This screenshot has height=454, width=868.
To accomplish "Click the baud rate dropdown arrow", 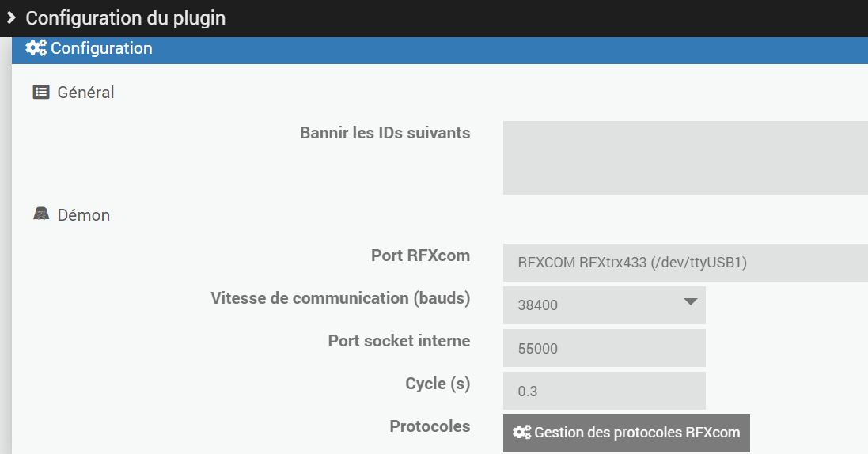I will 690,302.
